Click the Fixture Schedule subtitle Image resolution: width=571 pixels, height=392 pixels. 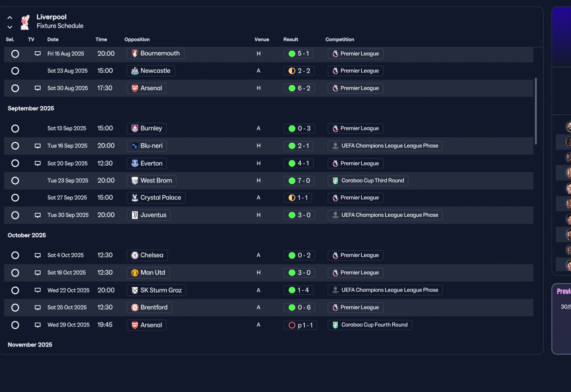pos(60,26)
